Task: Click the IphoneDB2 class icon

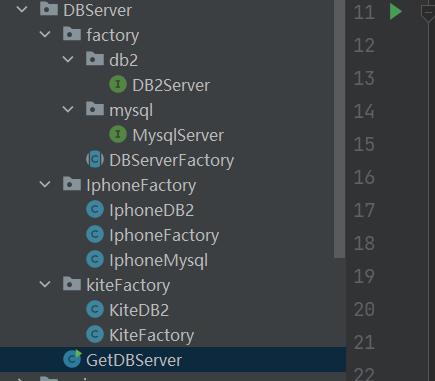Action: [x=95, y=210]
